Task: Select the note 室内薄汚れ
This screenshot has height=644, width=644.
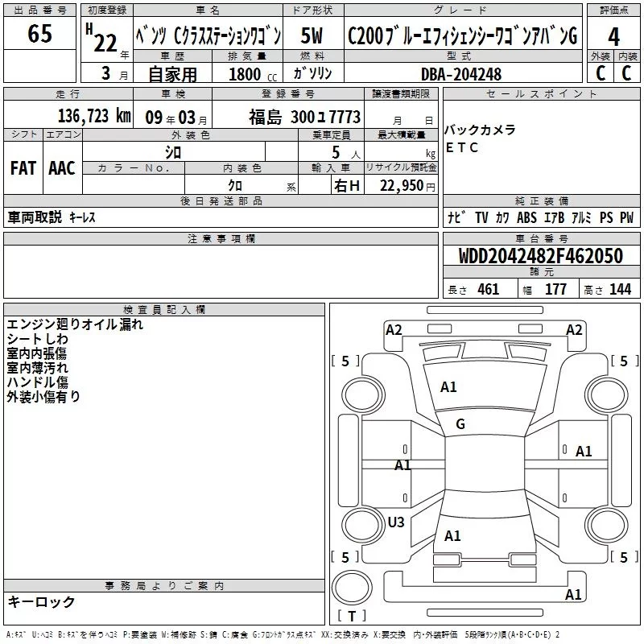Action: click(37, 368)
